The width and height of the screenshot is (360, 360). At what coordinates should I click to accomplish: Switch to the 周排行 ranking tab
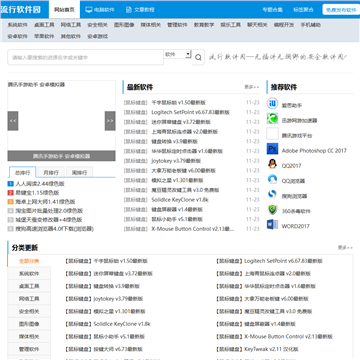tap(79, 172)
